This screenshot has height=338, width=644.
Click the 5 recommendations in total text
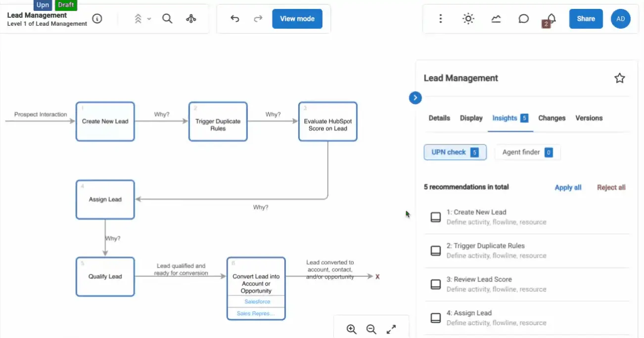[x=466, y=187]
